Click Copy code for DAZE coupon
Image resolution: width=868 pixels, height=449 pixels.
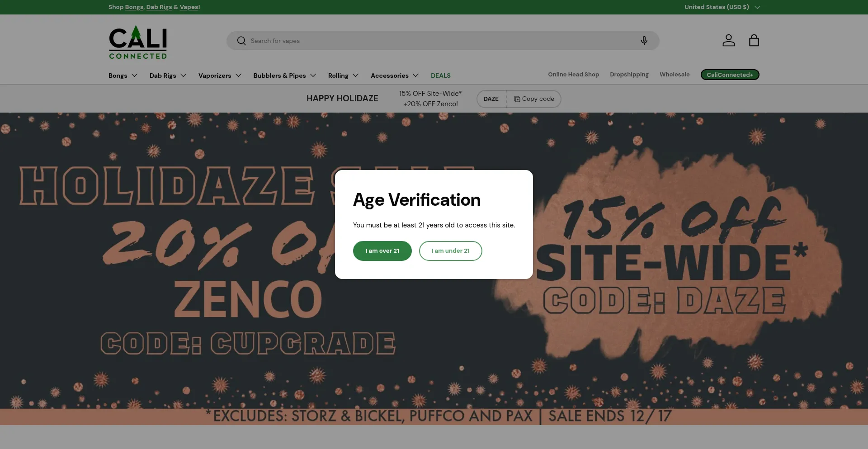(534, 99)
